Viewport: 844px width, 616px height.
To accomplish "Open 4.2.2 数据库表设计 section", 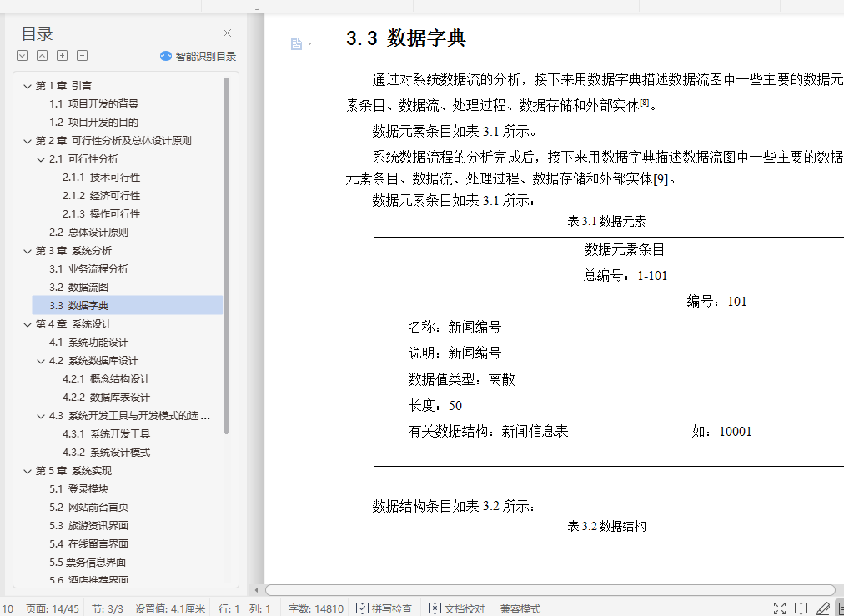I will [106, 397].
